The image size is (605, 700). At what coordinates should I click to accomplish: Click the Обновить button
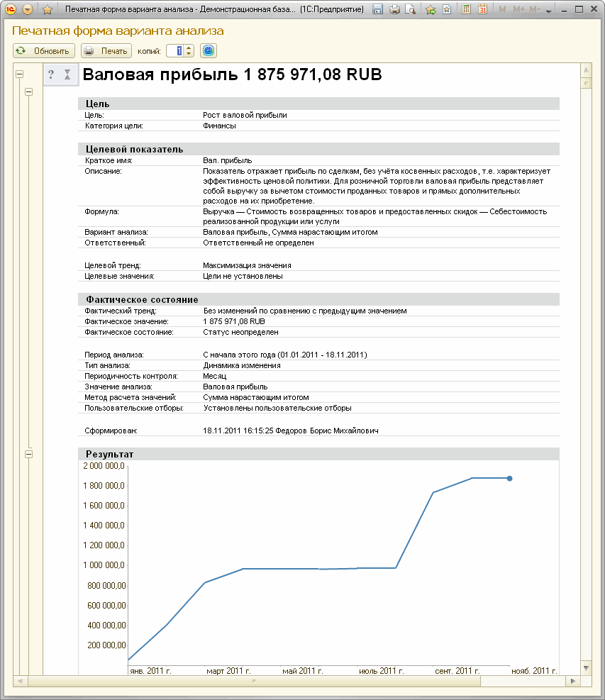tap(44, 50)
